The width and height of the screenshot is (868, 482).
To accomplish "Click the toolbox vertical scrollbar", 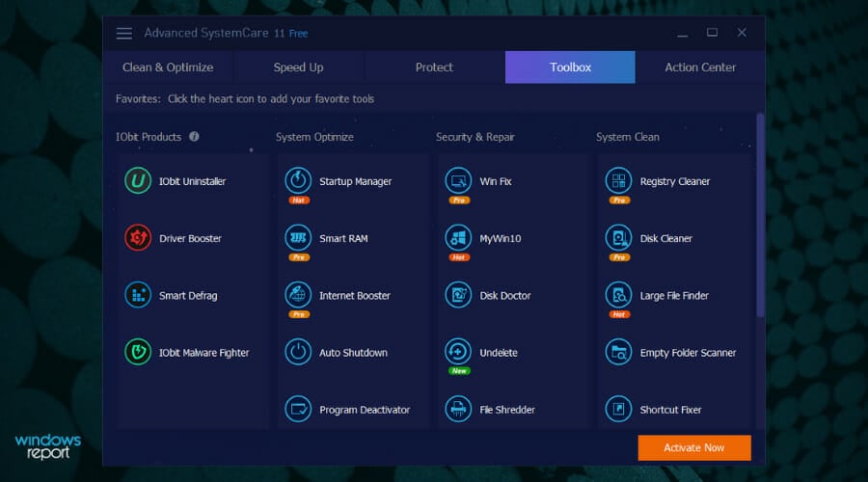I will point(760,216).
